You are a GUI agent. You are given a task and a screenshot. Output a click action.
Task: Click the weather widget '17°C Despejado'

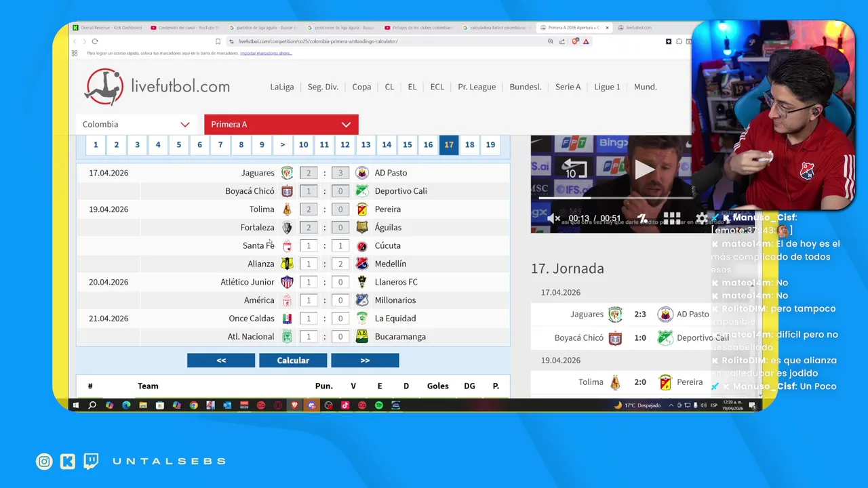tap(637, 405)
